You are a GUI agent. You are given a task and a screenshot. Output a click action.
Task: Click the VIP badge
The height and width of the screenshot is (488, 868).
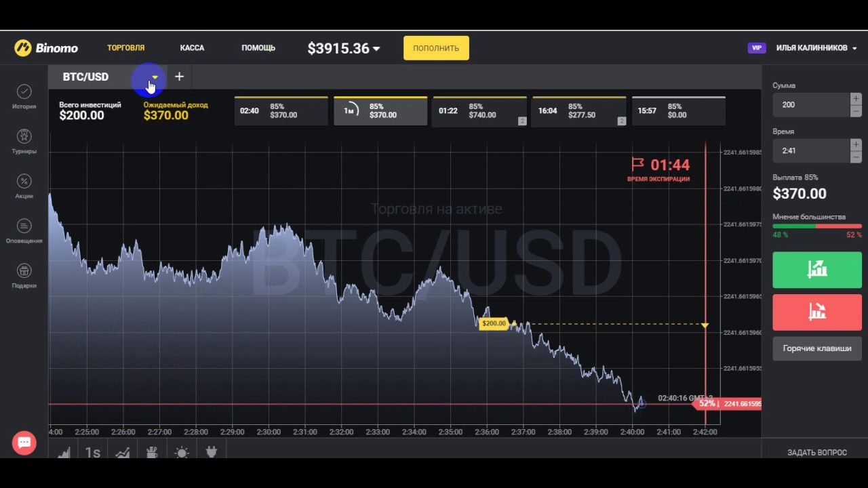tap(757, 48)
